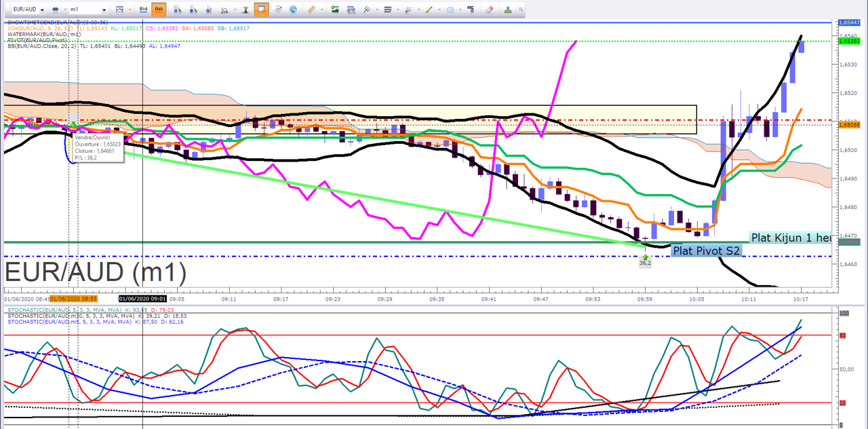Click the black 01/06/2020 09:01 time marker

[x=142, y=299]
